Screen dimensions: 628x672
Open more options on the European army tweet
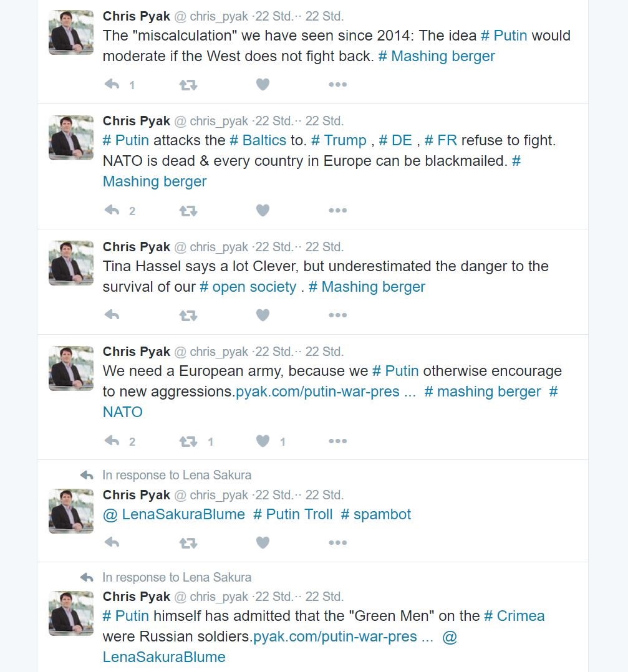[338, 441]
